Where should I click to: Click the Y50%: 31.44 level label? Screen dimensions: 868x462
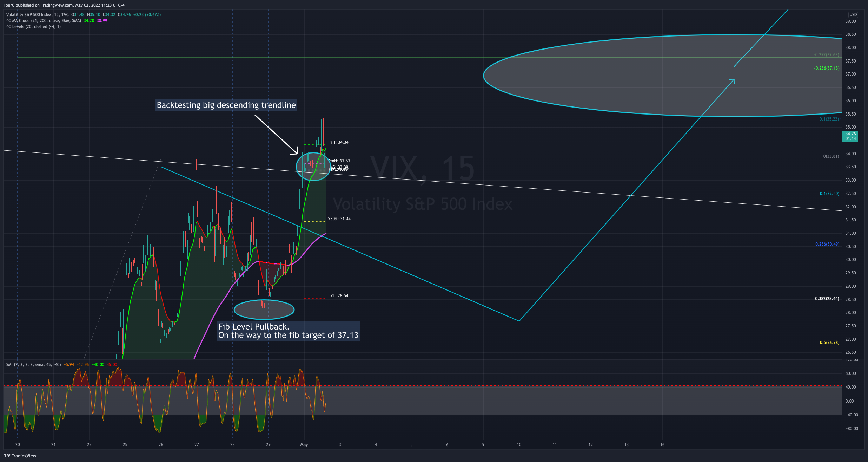coord(339,219)
